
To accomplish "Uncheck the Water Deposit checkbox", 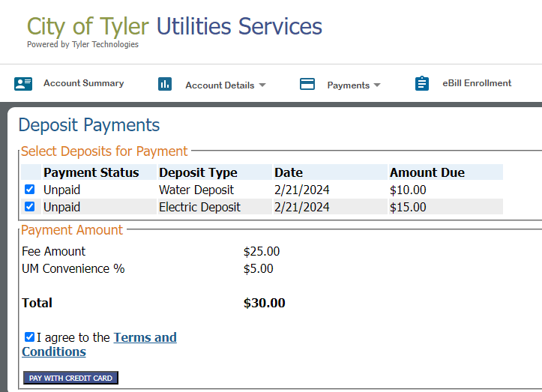I will [x=30, y=190].
